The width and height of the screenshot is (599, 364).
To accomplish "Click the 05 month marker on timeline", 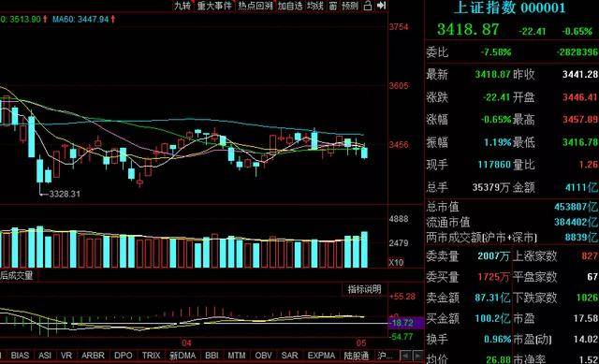I will tap(360, 342).
